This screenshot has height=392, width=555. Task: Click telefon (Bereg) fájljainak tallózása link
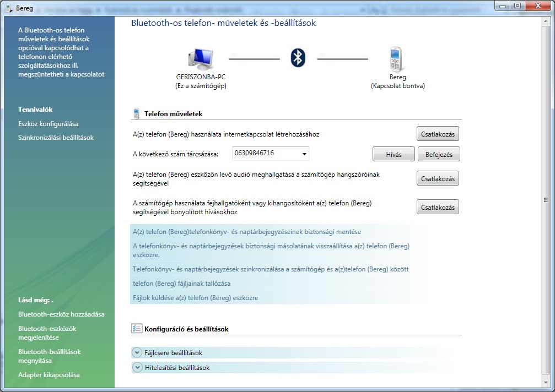point(181,283)
